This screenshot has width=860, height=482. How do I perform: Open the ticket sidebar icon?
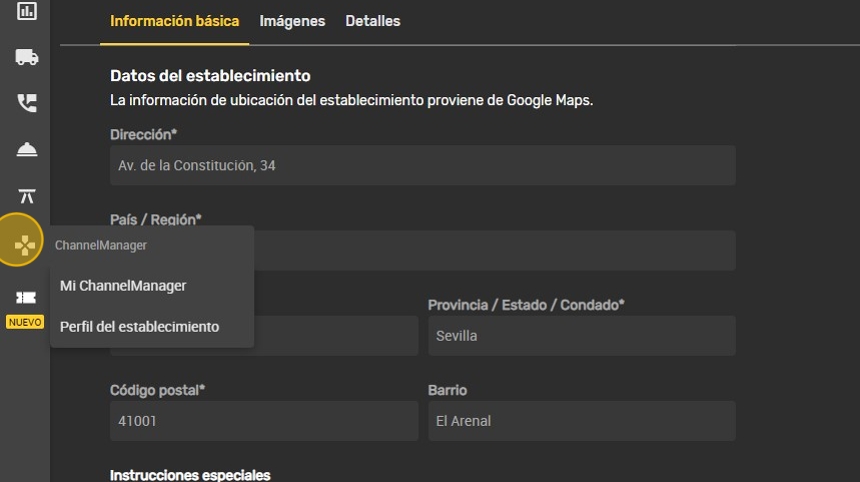[26, 297]
